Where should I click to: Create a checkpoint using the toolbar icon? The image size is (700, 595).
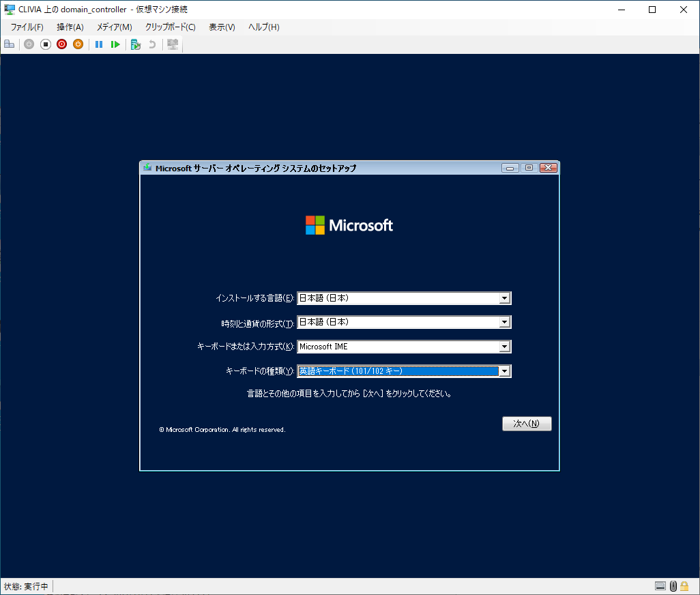point(136,44)
